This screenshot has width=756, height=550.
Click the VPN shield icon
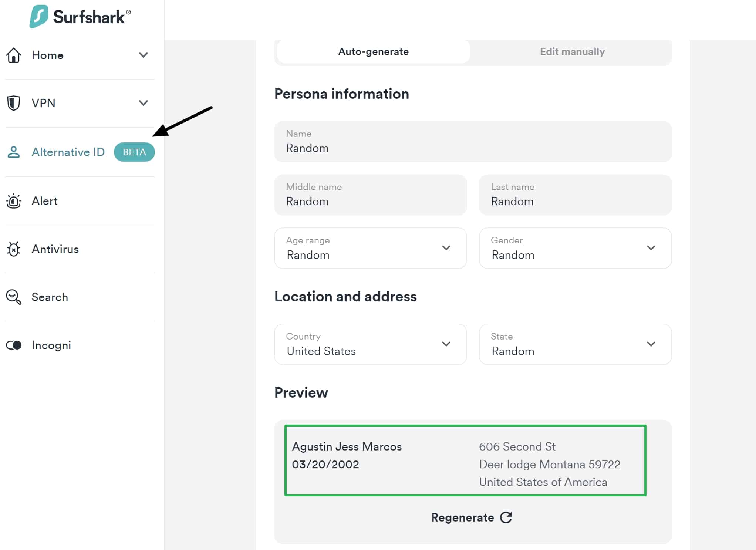pyautogui.click(x=14, y=103)
